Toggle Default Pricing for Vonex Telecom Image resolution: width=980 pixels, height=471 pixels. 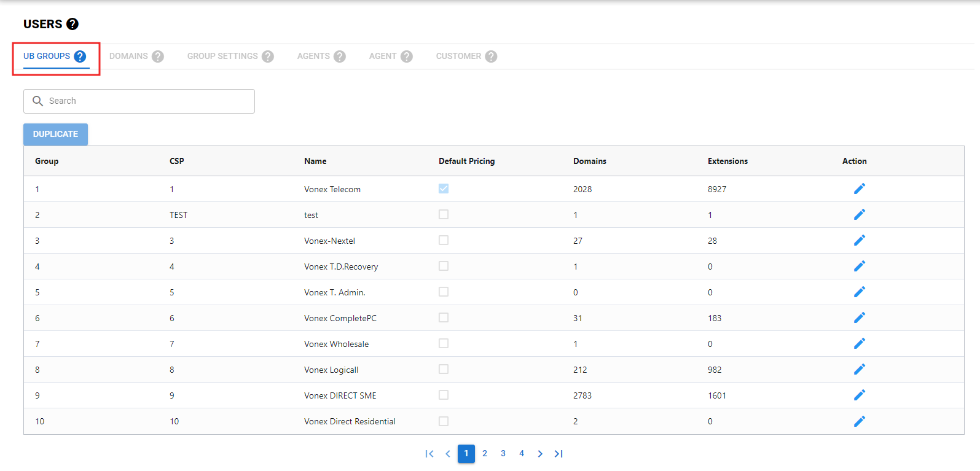pos(444,189)
